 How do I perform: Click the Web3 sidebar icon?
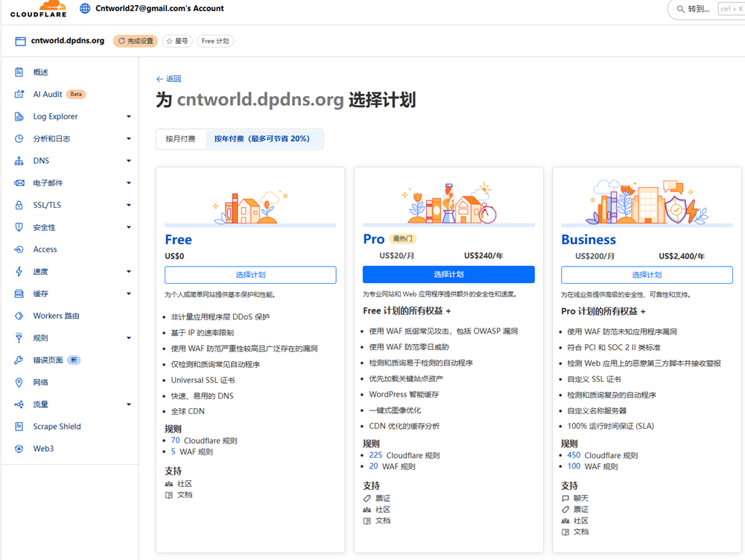coord(19,448)
